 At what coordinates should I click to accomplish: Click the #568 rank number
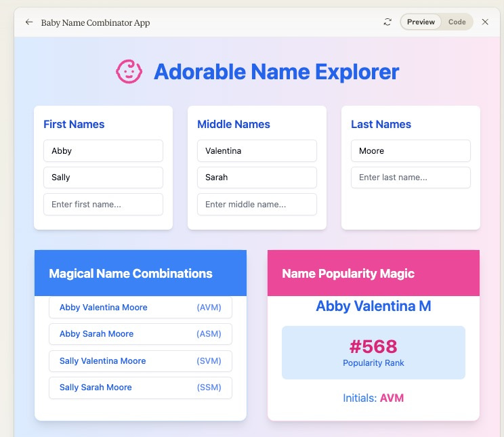373,346
